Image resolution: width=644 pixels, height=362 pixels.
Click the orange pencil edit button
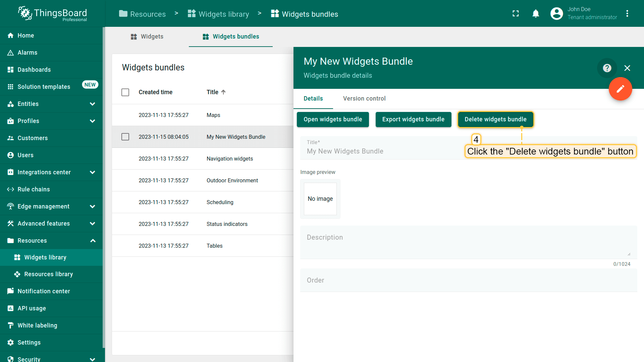click(620, 89)
